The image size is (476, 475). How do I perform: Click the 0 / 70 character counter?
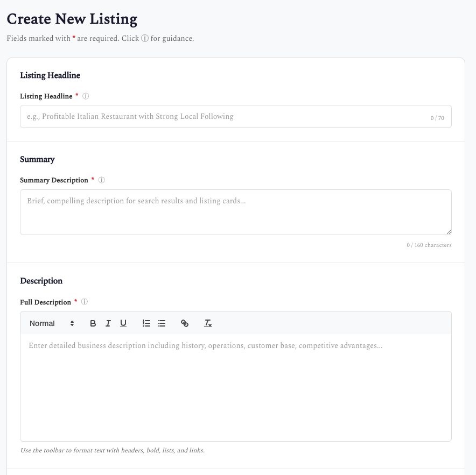coord(437,117)
